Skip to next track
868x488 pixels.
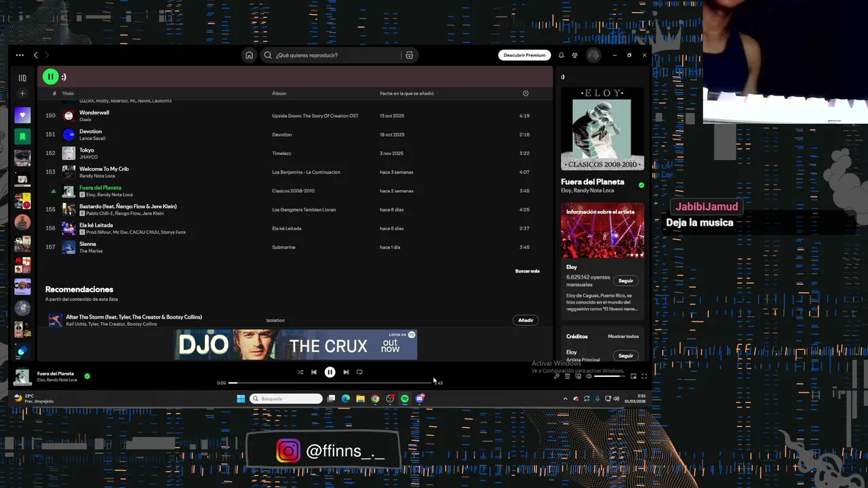(x=346, y=372)
